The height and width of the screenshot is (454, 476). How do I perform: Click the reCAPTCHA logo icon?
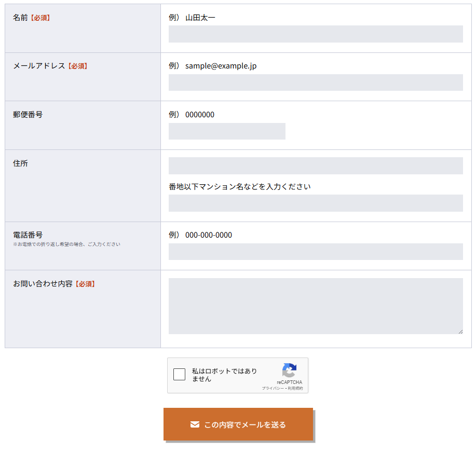click(x=289, y=370)
